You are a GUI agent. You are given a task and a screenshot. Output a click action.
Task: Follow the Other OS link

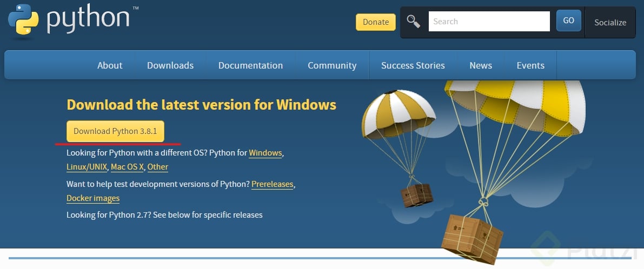(158, 167)
